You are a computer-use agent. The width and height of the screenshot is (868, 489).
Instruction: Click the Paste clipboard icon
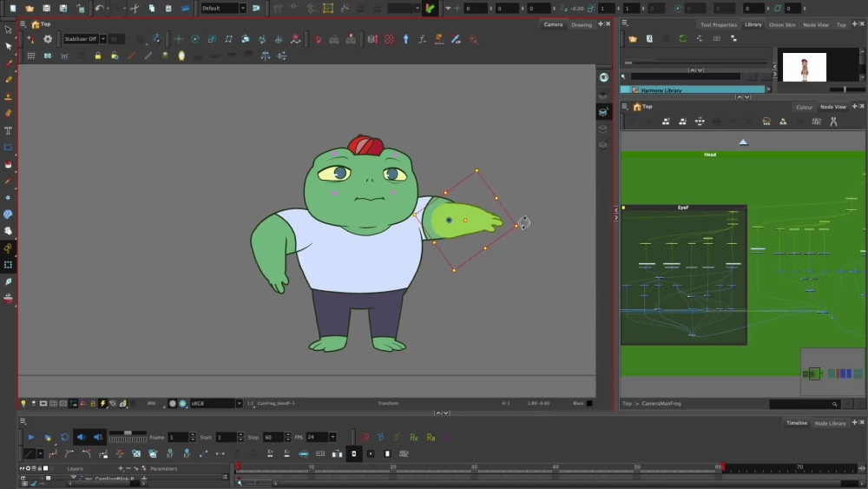(168, 9)
